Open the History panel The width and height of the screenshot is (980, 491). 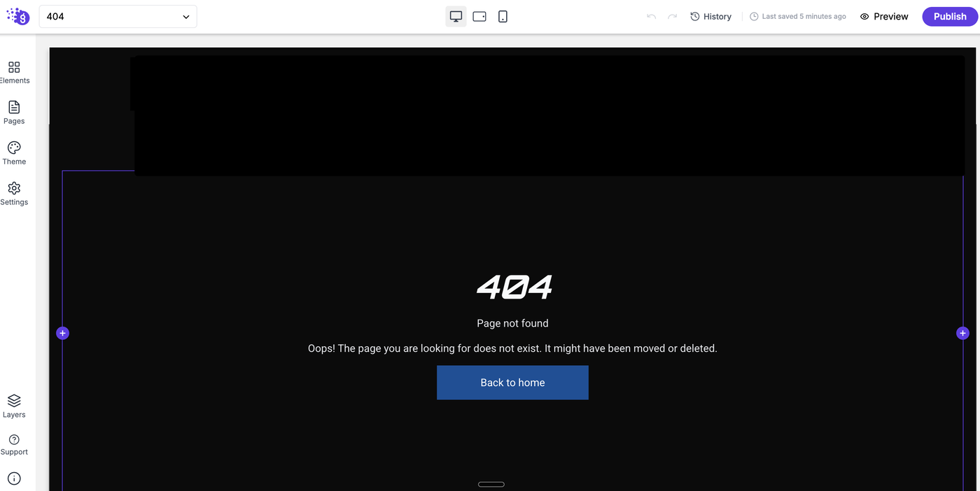pos(710,16)
